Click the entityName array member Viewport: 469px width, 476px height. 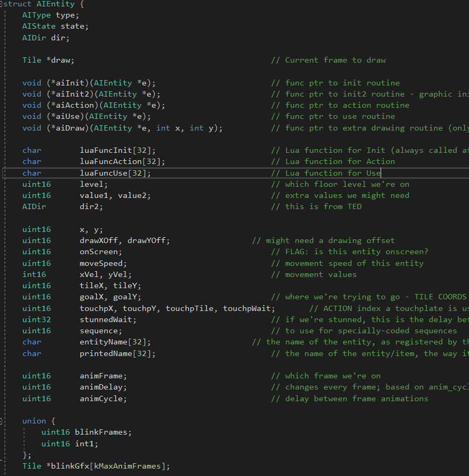(103, 342)
